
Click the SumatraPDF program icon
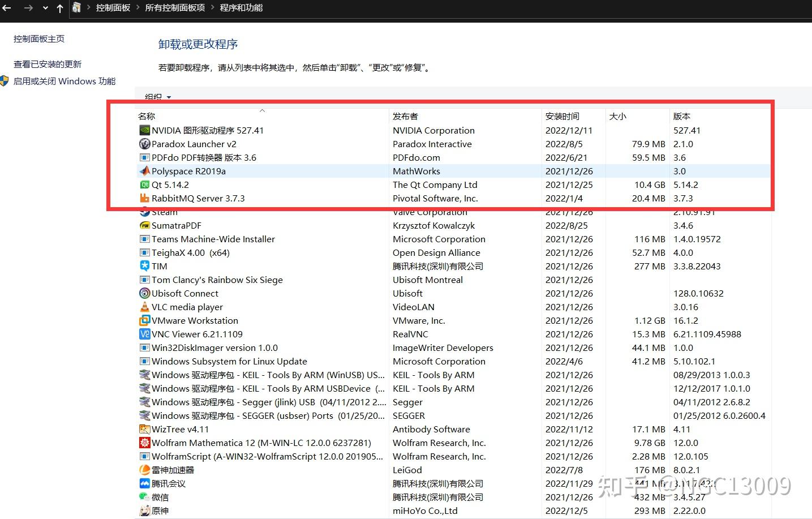(144, 225)
